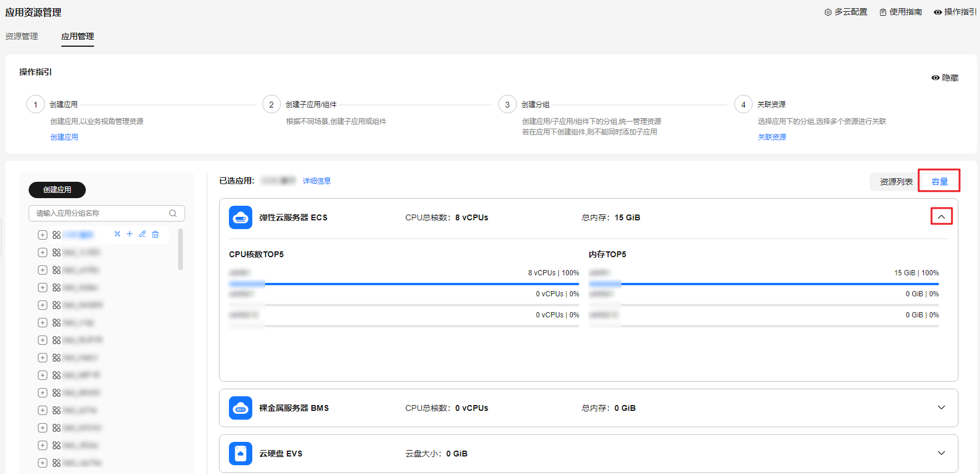
Task: Expand the 裸金属服务器 BMS panel
Action: click(941, 408)
